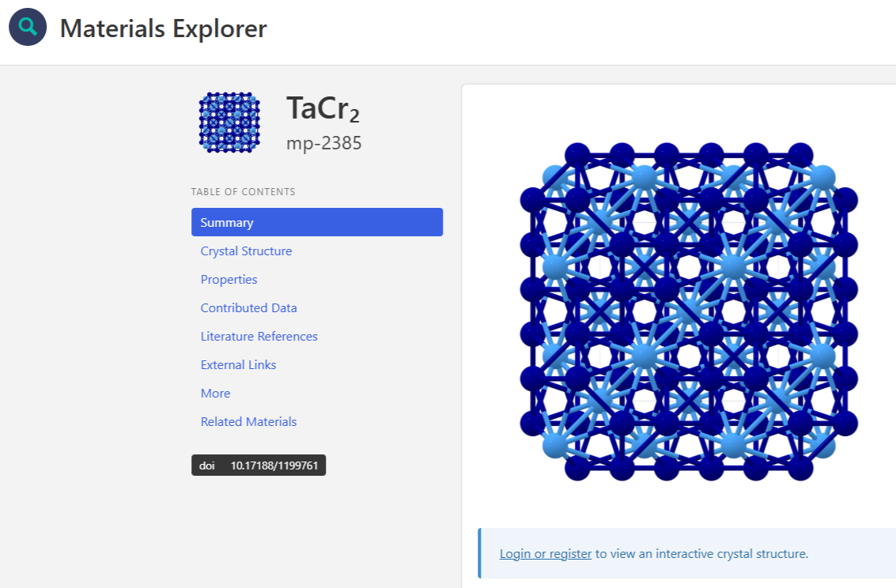Go to Related Materials section

pos(248,422)
